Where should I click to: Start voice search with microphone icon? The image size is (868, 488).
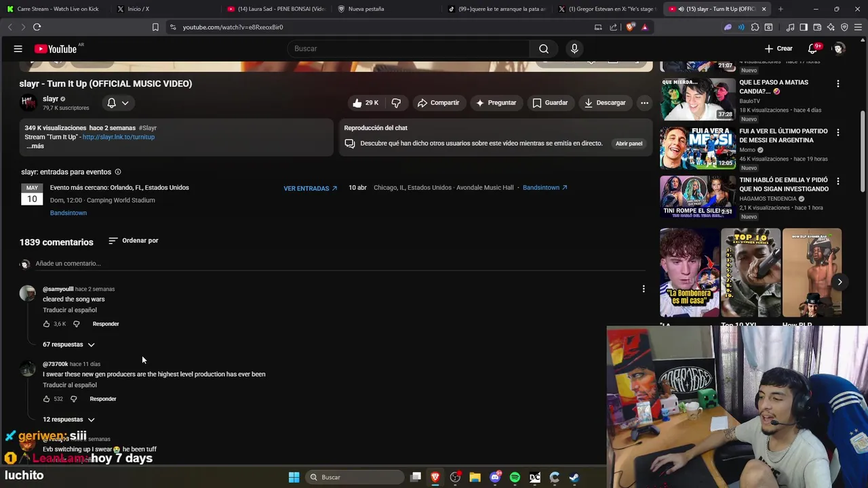(574, 49)
